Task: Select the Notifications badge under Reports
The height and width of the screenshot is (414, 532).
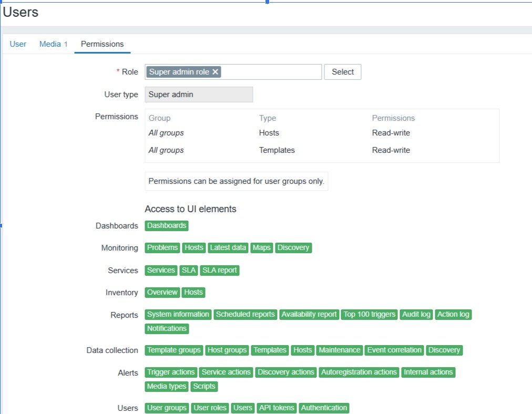Action: tap(167, 328)
